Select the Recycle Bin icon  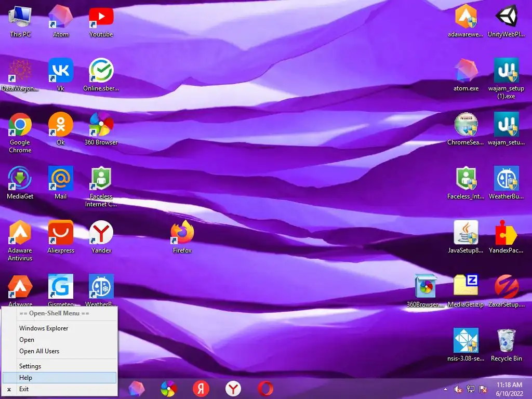click(506, 345)
